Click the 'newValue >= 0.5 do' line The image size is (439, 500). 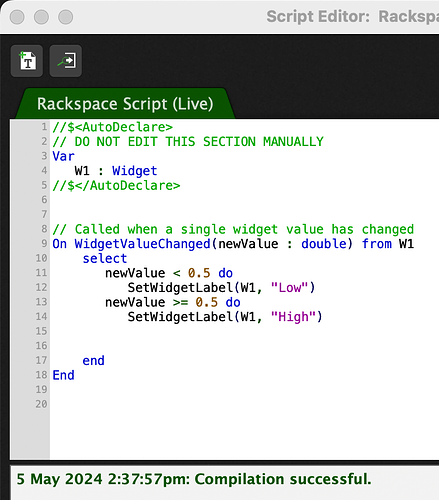click(x=173, y=302)
